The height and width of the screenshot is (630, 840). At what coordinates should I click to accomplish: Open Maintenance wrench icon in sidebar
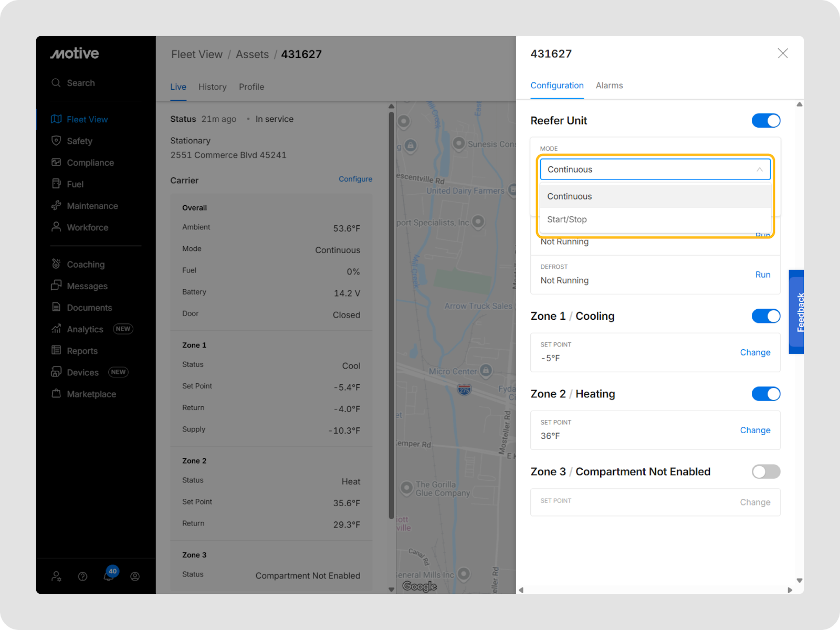56,206
